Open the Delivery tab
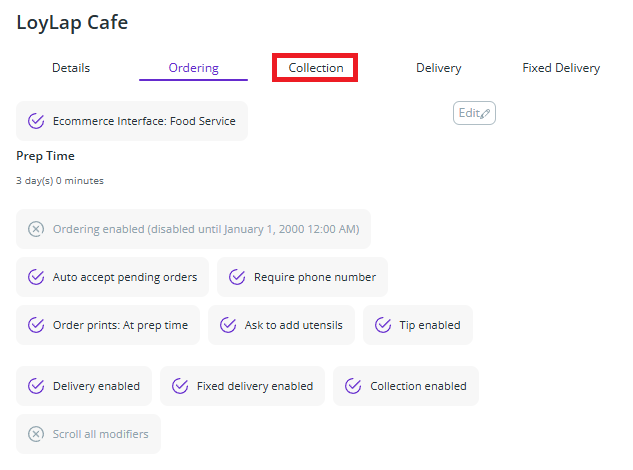The height and width of the screenshot is (470, 633). click(438, 68)
